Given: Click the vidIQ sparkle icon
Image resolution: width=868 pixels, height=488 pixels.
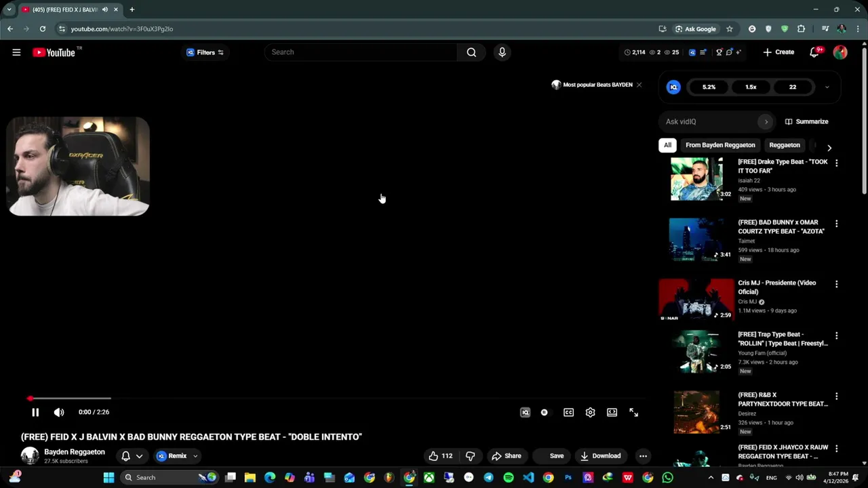Looking at the screenshot, I should pos(738,52).
